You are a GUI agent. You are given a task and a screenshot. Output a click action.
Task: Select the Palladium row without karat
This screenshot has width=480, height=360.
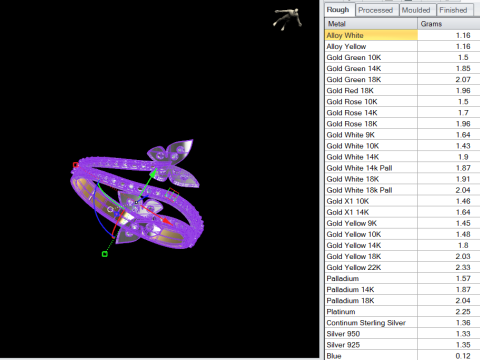(402, 278)
